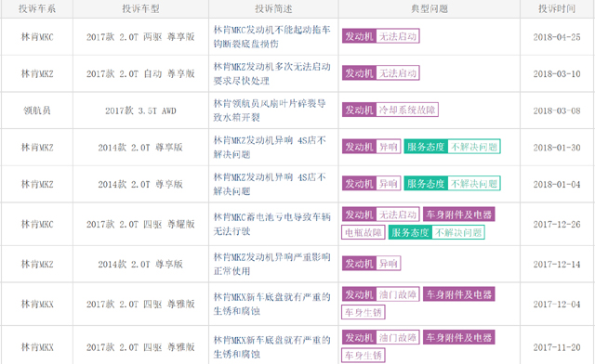Open complaint 林肯MKC发动机不能起动拖车钩断裂底盘损伤
Image resolution: width=595 pixels, height=364 pixels.
pos(272,37)
